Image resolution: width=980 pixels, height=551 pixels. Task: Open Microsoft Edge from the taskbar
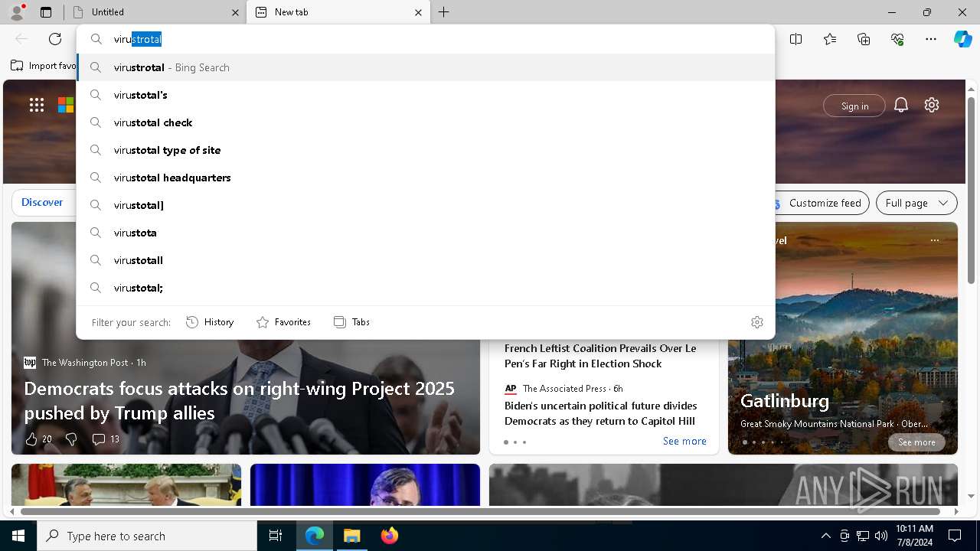pos(315,536)
